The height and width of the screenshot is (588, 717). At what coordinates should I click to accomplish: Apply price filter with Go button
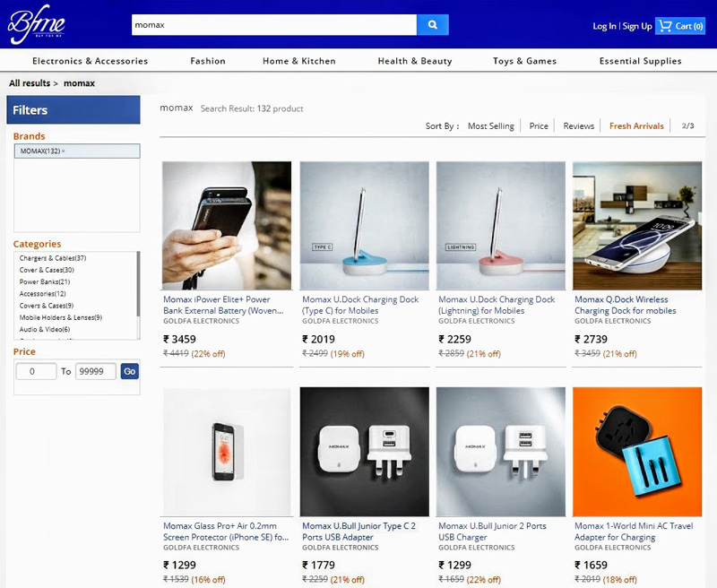(x=129, y=371)
